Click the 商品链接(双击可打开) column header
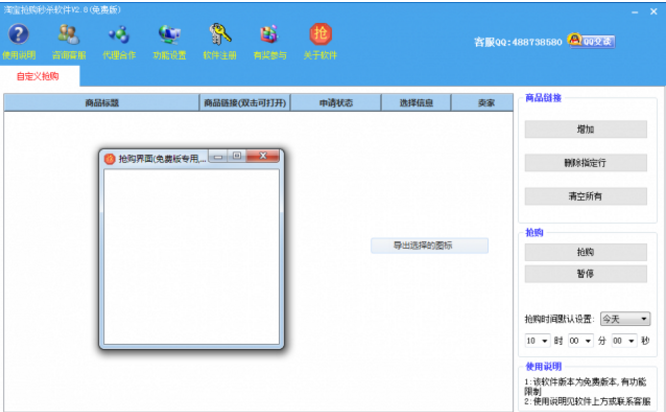This screenshot has height=412, width=666. [245, 103]
